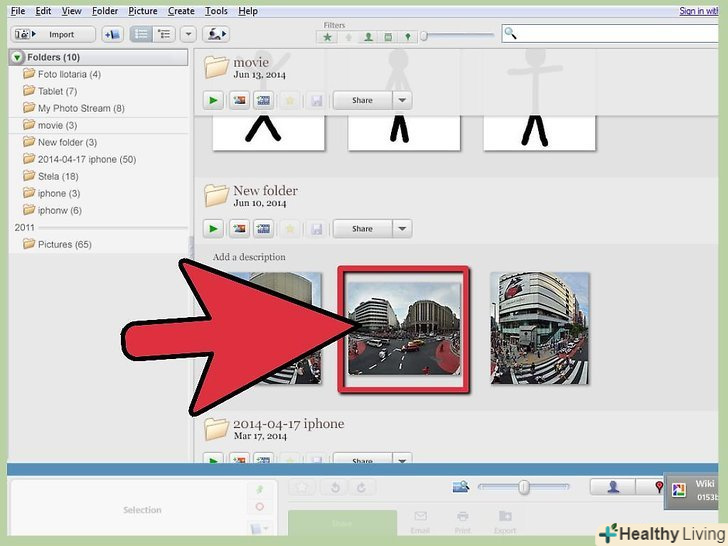Select the middle street panorama thumbnail

coord(404,329)
